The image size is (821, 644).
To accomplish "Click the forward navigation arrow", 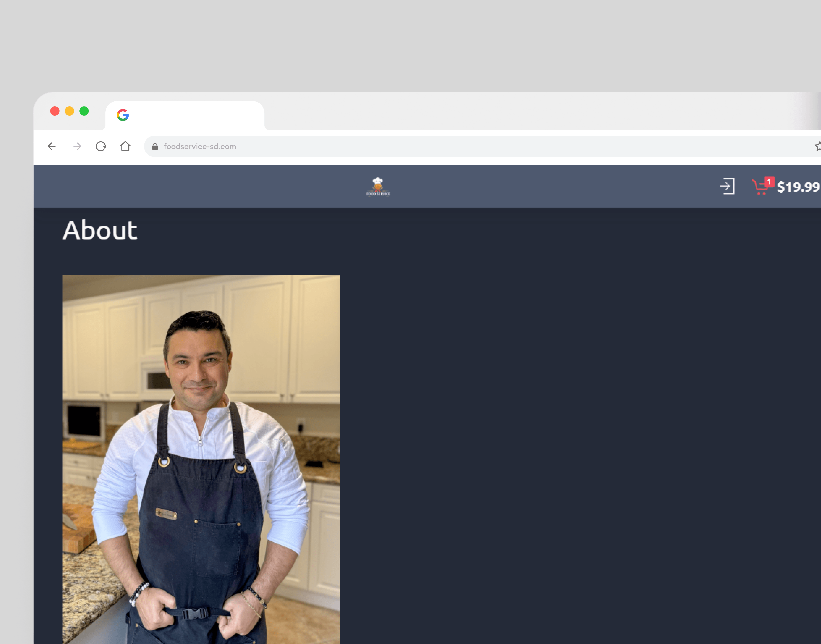I will click(77, 146).
